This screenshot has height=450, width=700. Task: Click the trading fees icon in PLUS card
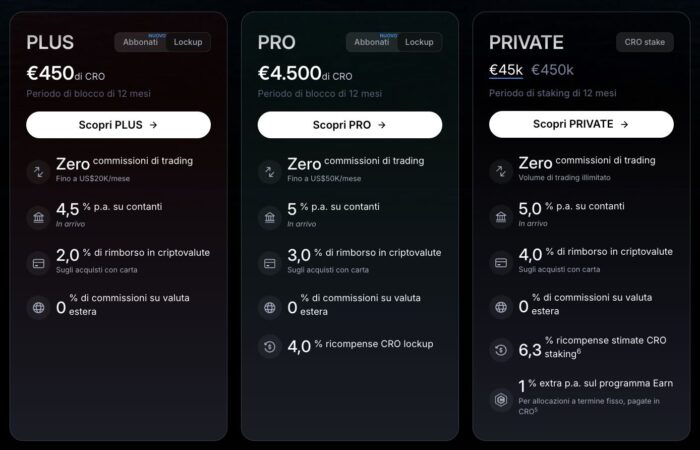coord(39,171)
